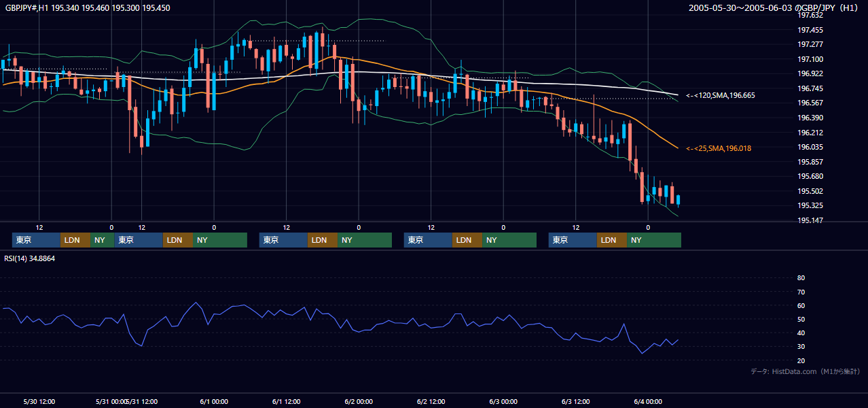
Task: Click the 197.632 price axis label
Action: 810,15
